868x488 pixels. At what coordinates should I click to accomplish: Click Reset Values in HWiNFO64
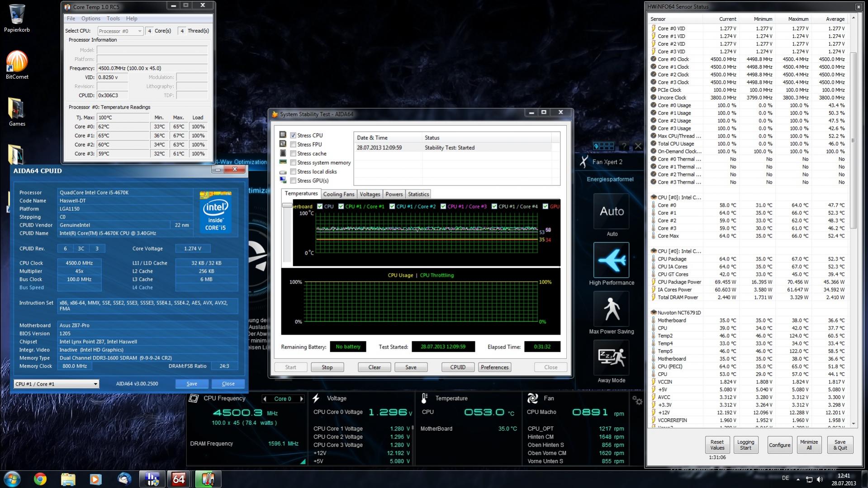coord(717,445)
